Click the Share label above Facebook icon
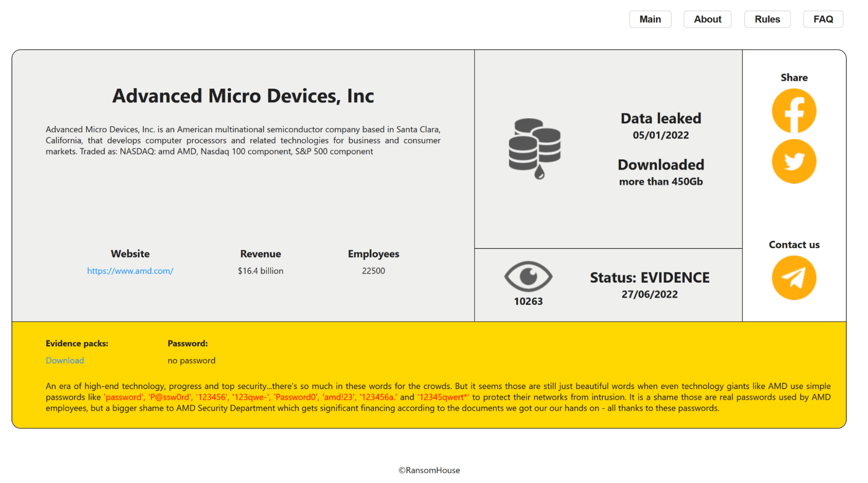Viewport: 868px width, 483px height. (x=794, y=78)
